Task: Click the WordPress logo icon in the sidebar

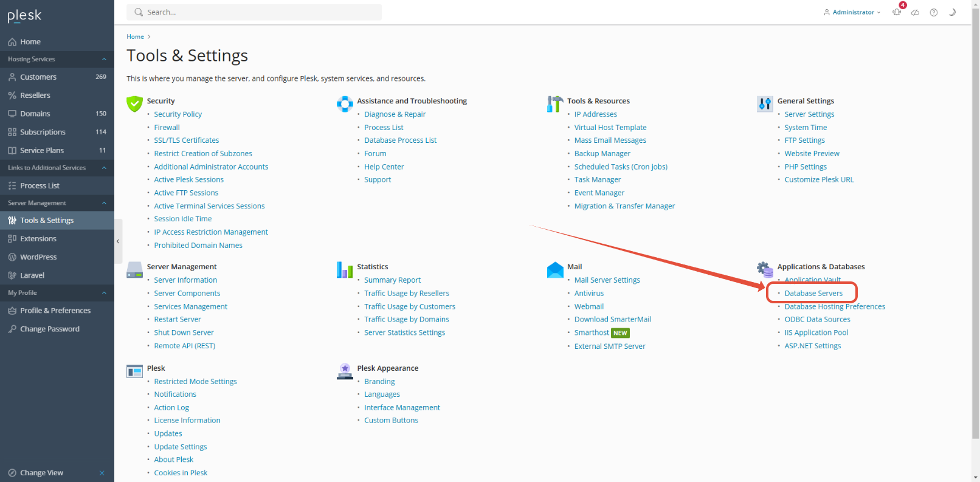Action: 12,257
